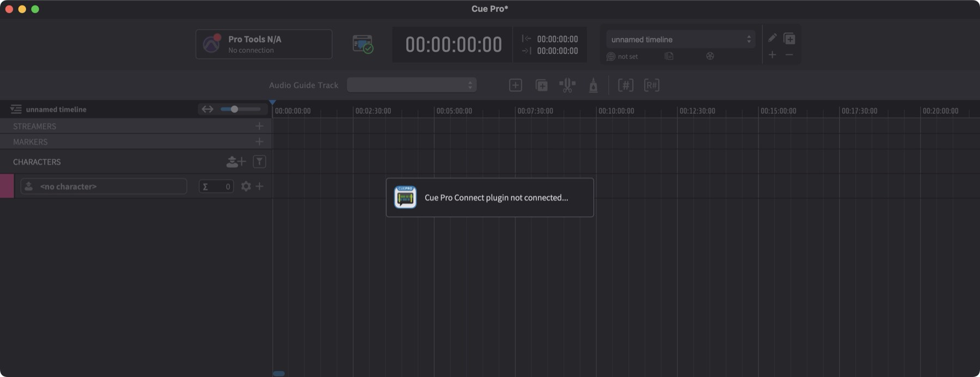Click the in-point timecode 00:00:00:00
The height and width of the screenshot is (377, 980).
558,39
